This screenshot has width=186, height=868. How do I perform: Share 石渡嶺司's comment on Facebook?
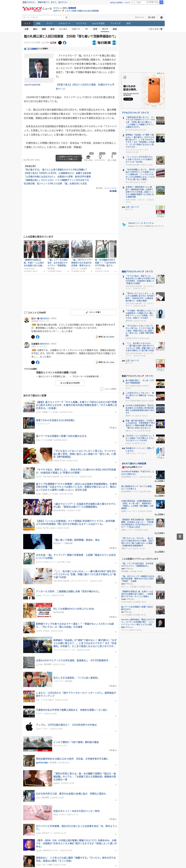(38, 362)
